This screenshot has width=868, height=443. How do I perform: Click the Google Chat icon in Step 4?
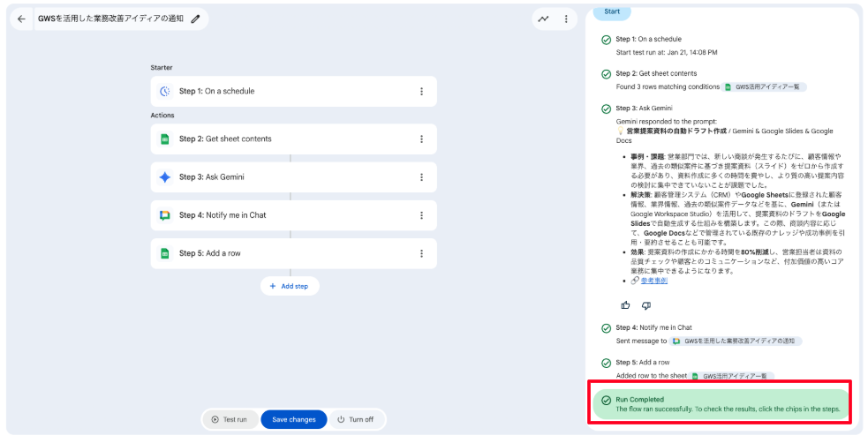coord(164,215)
